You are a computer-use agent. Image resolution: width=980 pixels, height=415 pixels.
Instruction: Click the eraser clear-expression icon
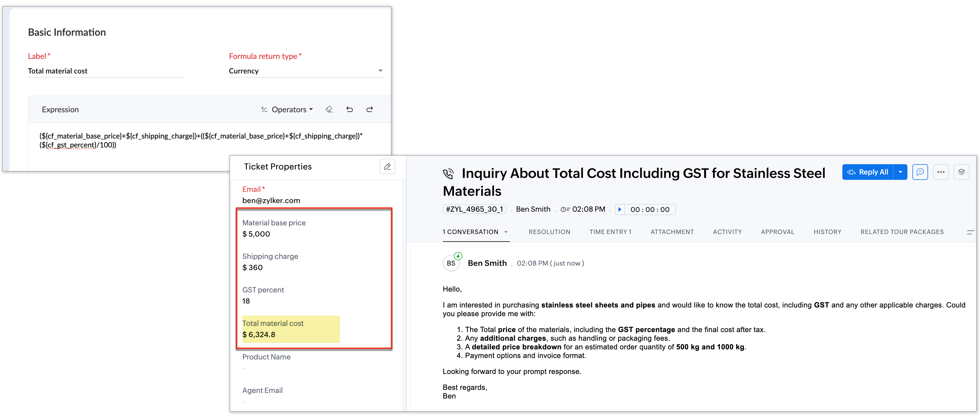pos(329,109)
